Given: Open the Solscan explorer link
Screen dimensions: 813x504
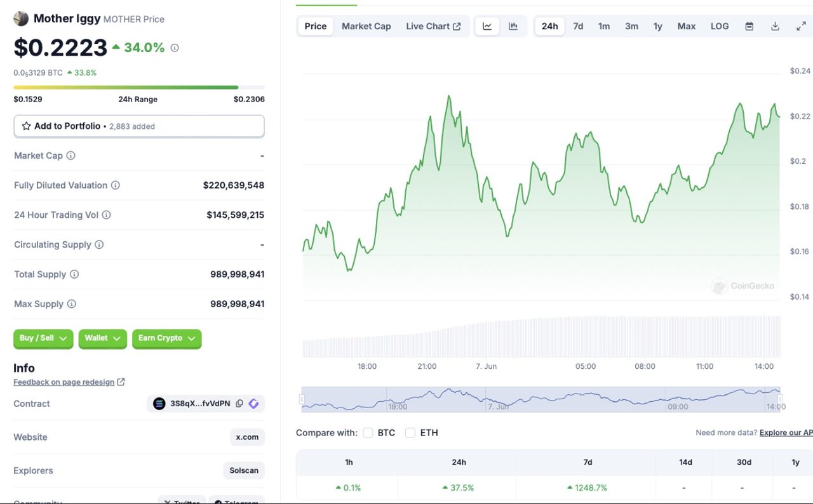Looking at the screenshot, I should 244,470.
